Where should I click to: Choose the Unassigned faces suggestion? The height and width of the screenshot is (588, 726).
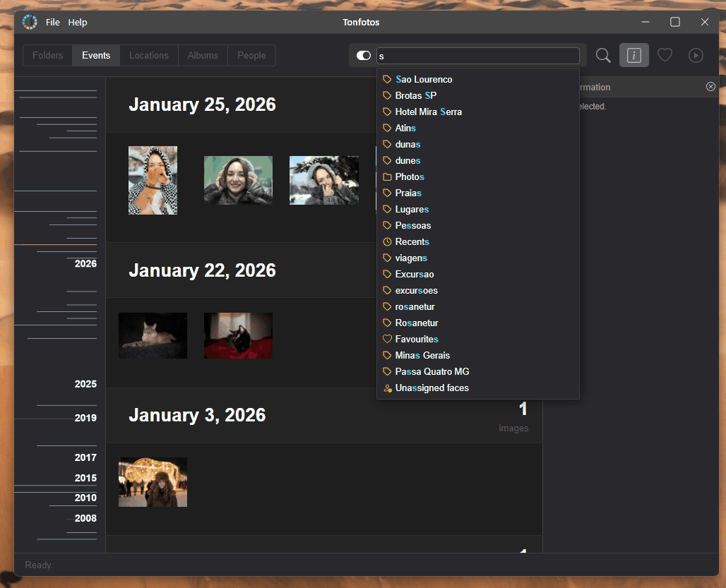(x=478, y=388)
